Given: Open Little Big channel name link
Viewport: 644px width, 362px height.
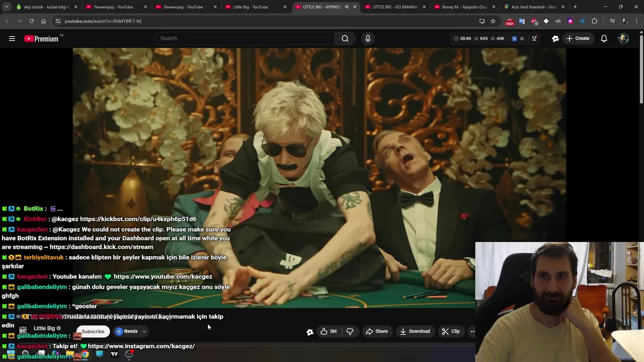Looking at the screenshot, I should pos(44,328).
